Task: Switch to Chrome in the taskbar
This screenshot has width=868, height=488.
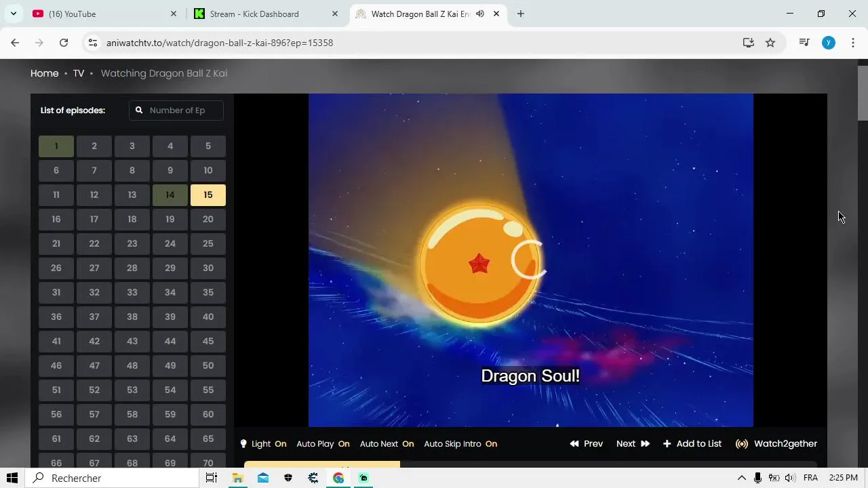Action: tap(338, 478)
